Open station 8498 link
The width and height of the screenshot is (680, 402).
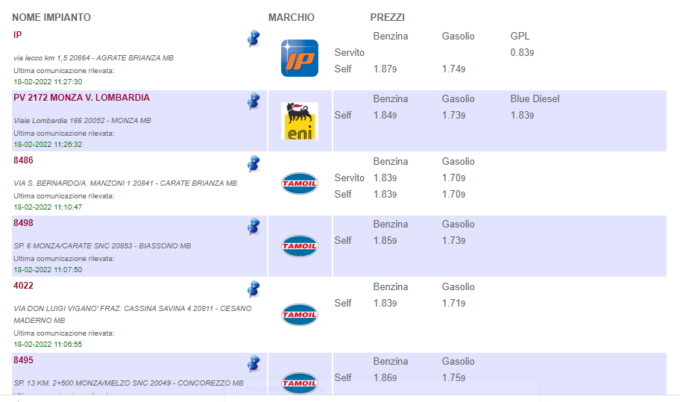[23, 223]
